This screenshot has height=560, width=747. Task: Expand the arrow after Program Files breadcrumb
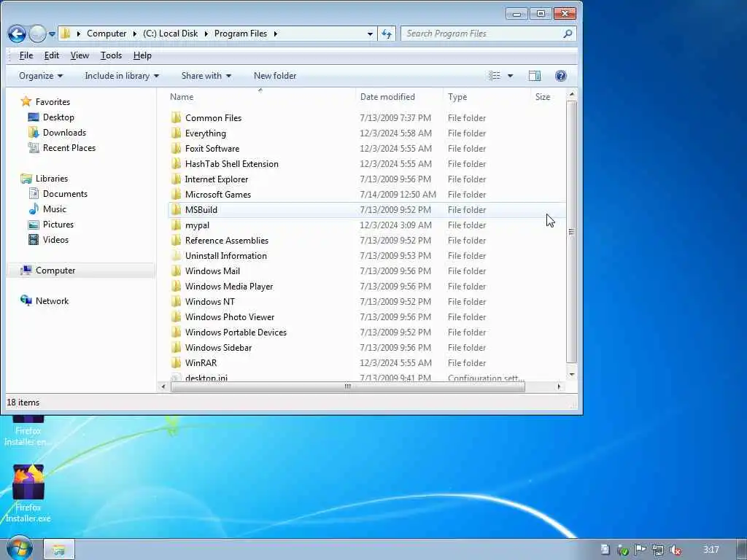pyautogui.click(x=275, y=34)
